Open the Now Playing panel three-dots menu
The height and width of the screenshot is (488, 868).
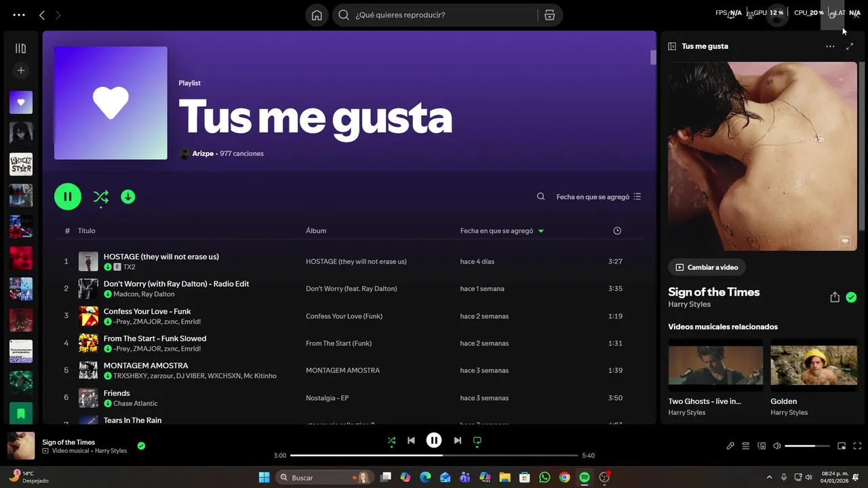coord(830,46)
